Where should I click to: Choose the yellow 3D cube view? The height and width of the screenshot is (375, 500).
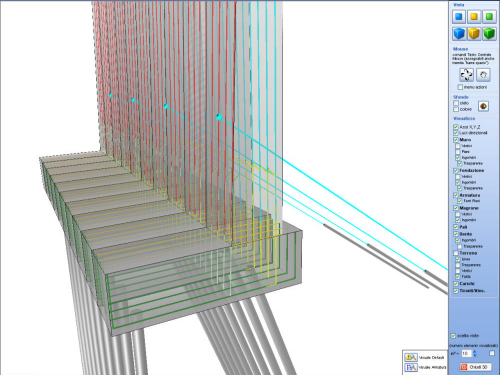tap(474, 33)
